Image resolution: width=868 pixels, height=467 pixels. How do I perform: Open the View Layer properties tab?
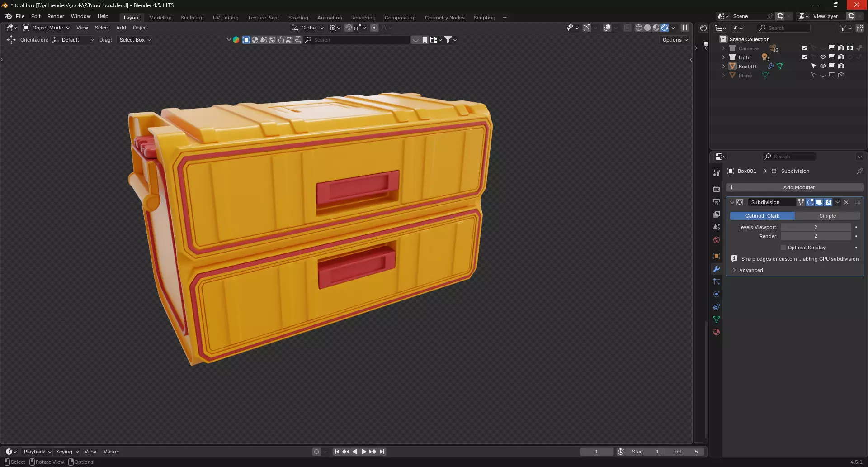717,214
